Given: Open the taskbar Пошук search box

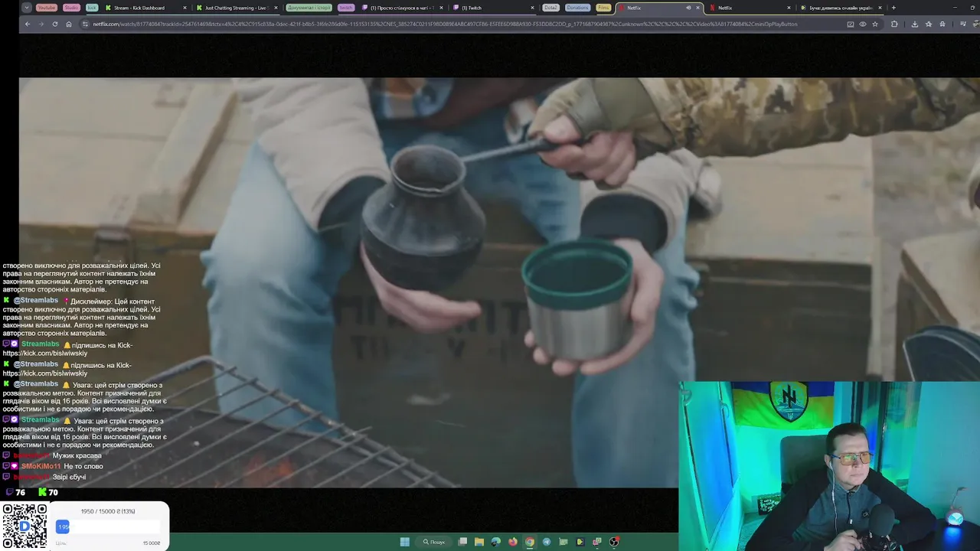Looking at the screenshot, I should tap(433, 542).
